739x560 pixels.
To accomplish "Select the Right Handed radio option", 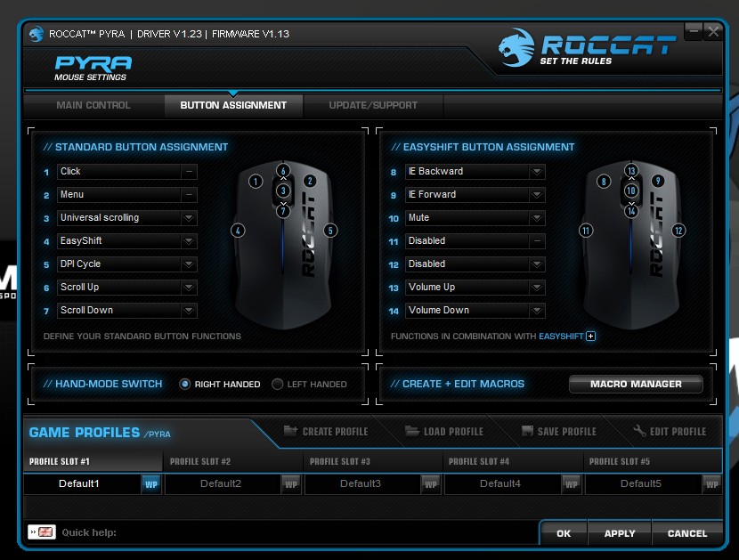I will pos(185,385).
